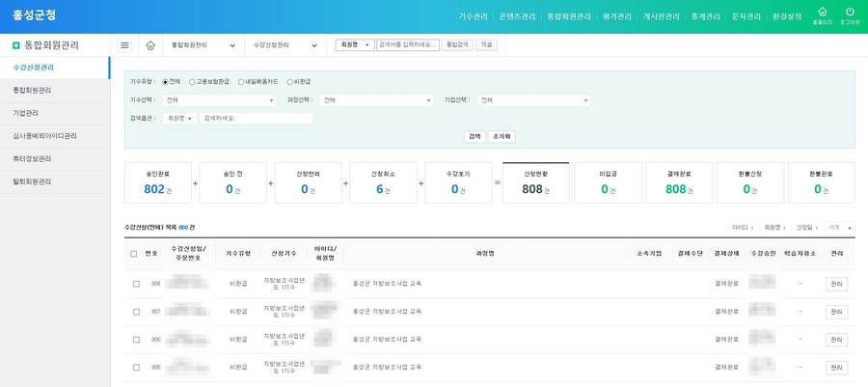Click the 관리 button for row 806

coord(836,340)
